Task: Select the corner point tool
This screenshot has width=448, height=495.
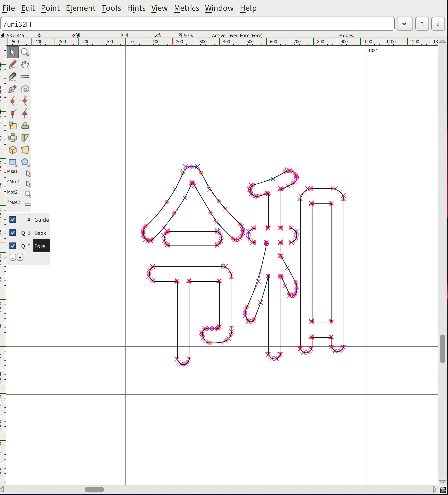Action: point(13,113)
